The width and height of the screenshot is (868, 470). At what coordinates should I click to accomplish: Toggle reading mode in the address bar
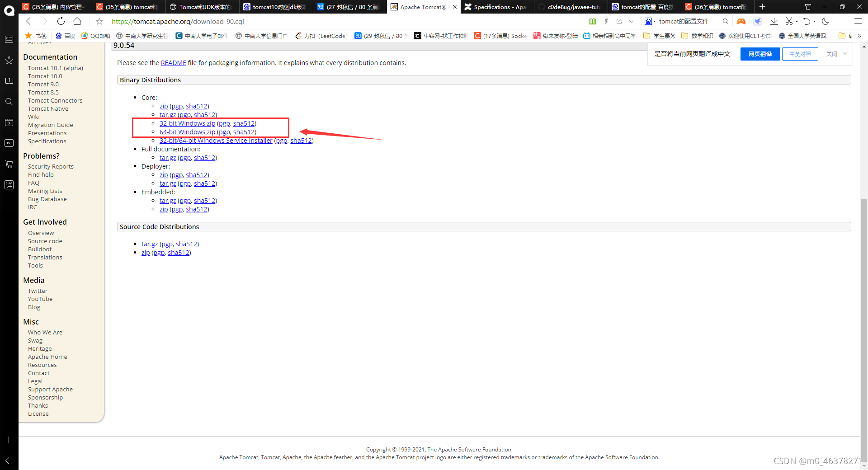tap(593, 21)
